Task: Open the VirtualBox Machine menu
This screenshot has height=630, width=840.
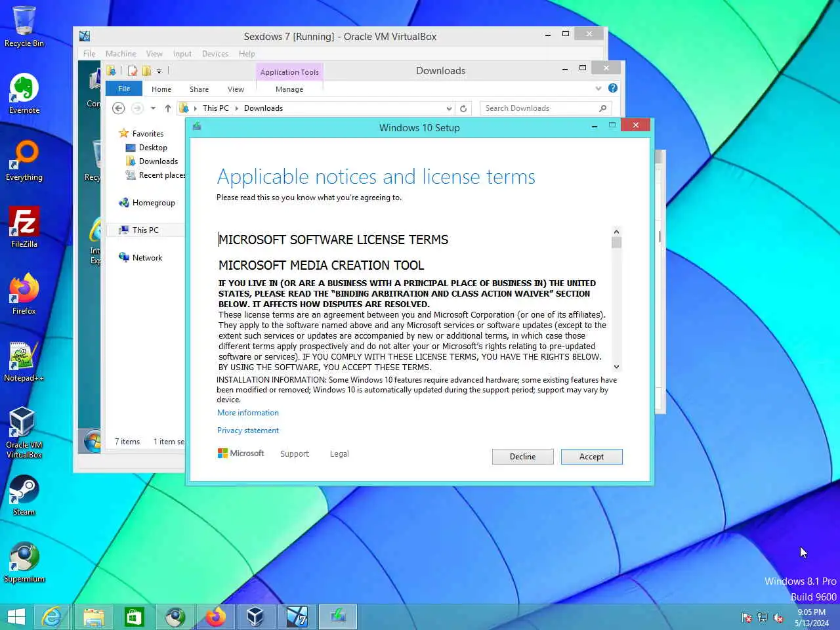Action: (x=121, y=54)
